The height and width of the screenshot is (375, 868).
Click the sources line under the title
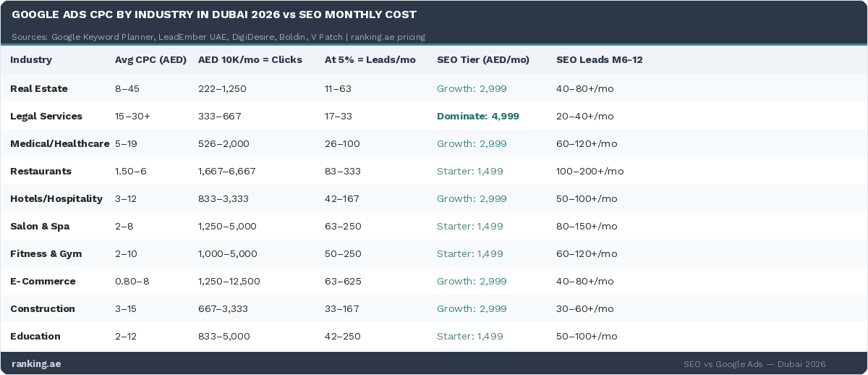point(218,37)
